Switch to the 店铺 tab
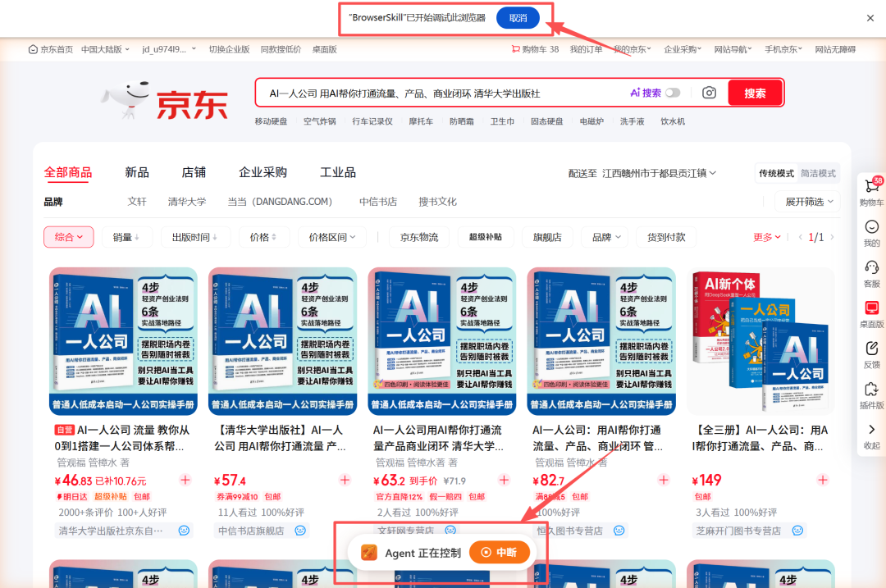Viewport: 886px width, 588px height. (194, 172)
